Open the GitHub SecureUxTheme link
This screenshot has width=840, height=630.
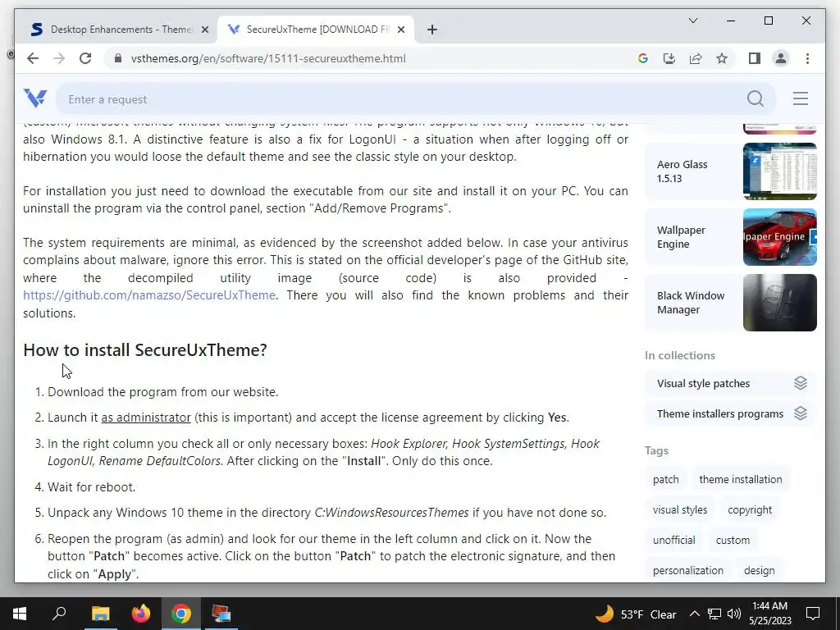click(x=149, y=295)
